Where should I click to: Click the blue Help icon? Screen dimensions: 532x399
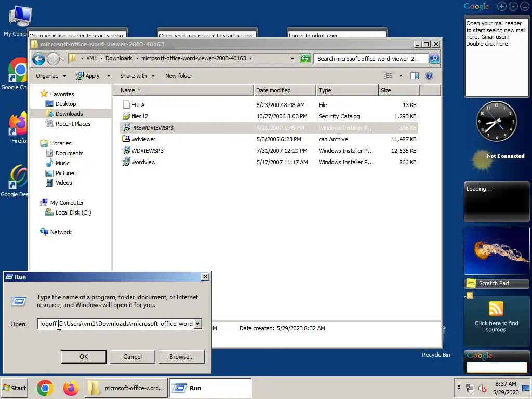pyautogui.click(x=429, y=76)
